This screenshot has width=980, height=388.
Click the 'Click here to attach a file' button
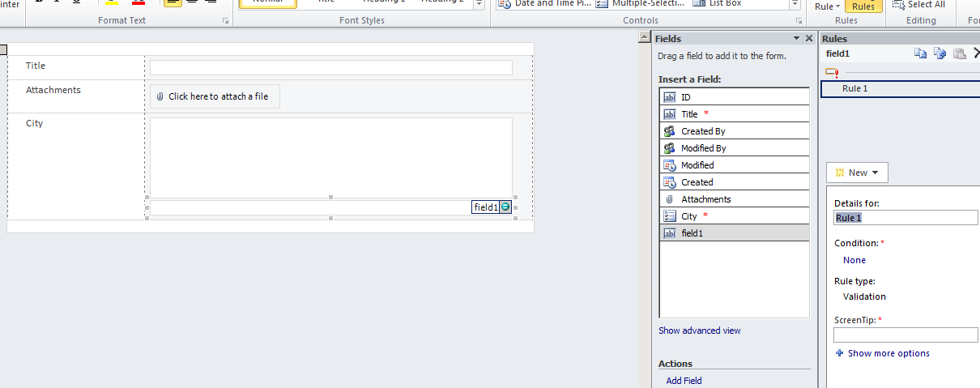coord(215,96)
